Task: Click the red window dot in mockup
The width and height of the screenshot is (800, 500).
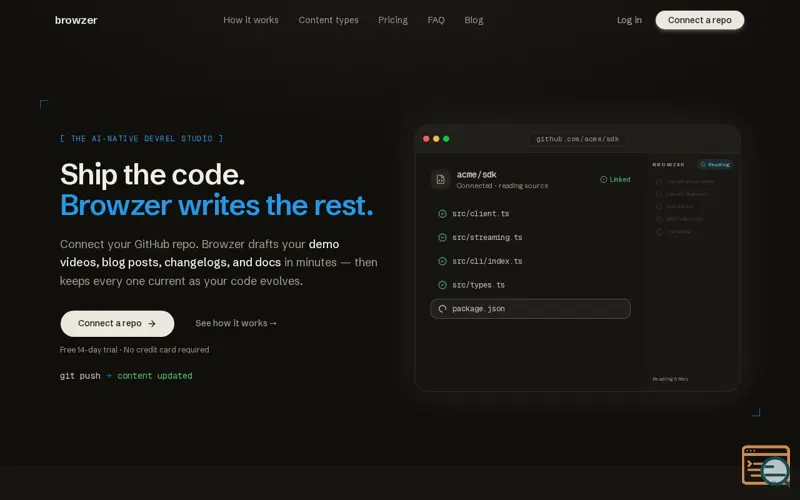Action: 426,139
